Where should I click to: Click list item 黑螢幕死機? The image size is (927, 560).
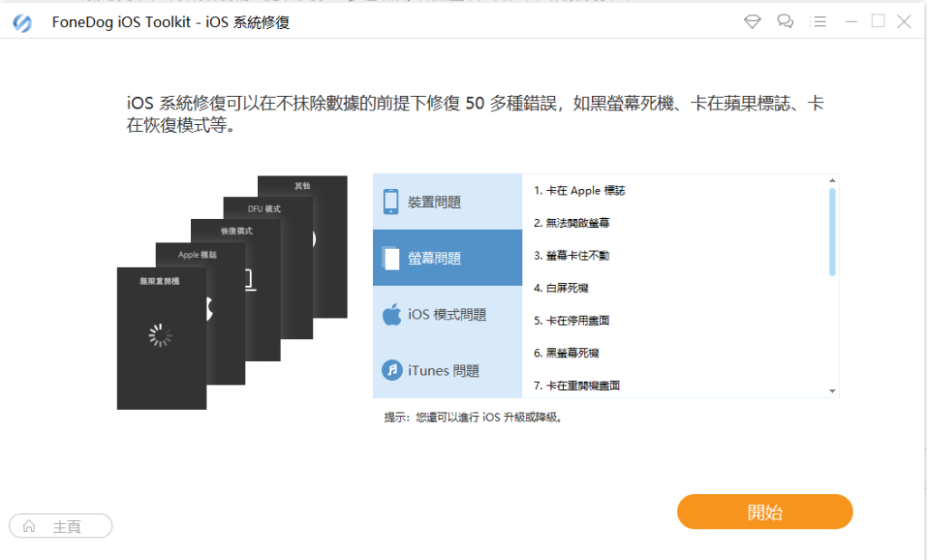click(566, 353)
